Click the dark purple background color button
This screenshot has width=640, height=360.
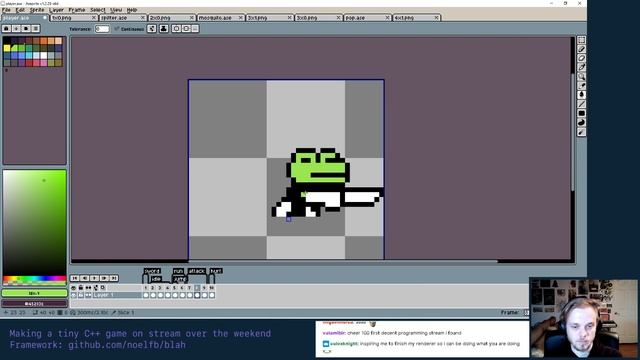[x=34, y=304]
